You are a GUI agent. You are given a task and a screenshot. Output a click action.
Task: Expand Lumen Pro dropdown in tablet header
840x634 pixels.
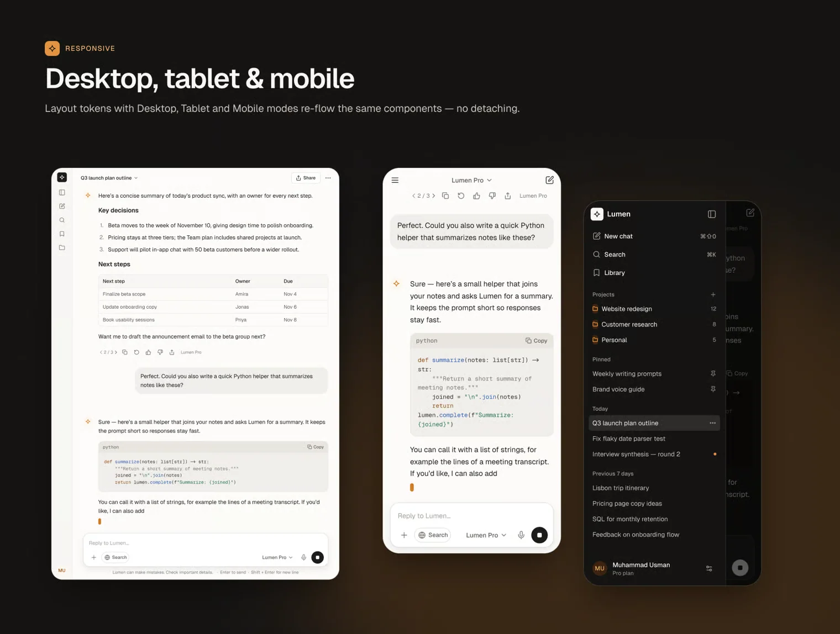pos(471,180)
